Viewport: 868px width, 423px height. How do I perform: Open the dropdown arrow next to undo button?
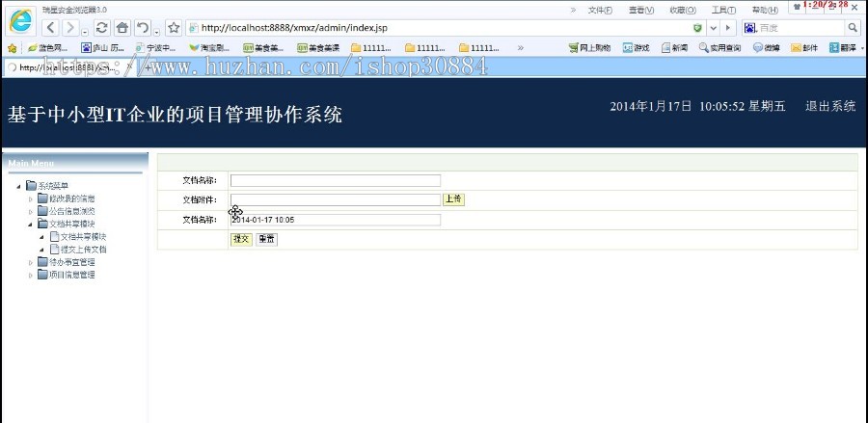(157, 32)
